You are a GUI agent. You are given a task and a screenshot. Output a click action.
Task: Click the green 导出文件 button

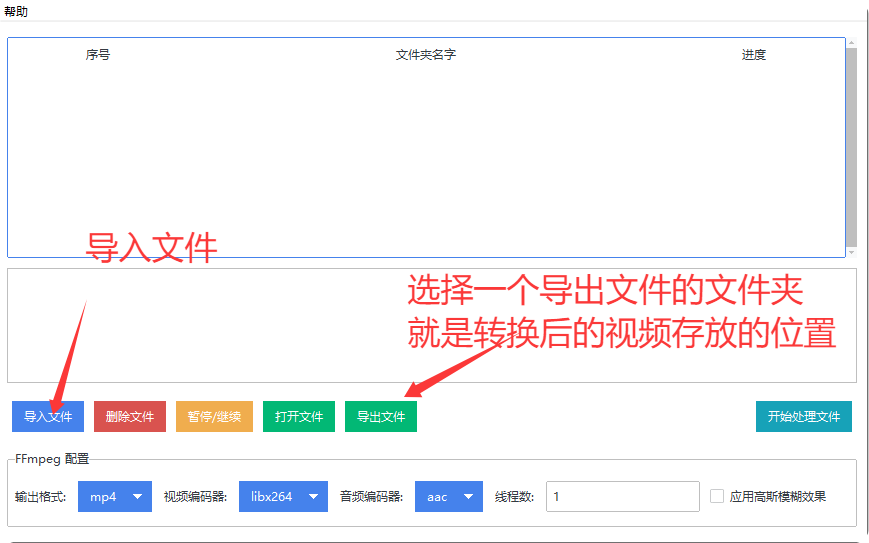381,416
